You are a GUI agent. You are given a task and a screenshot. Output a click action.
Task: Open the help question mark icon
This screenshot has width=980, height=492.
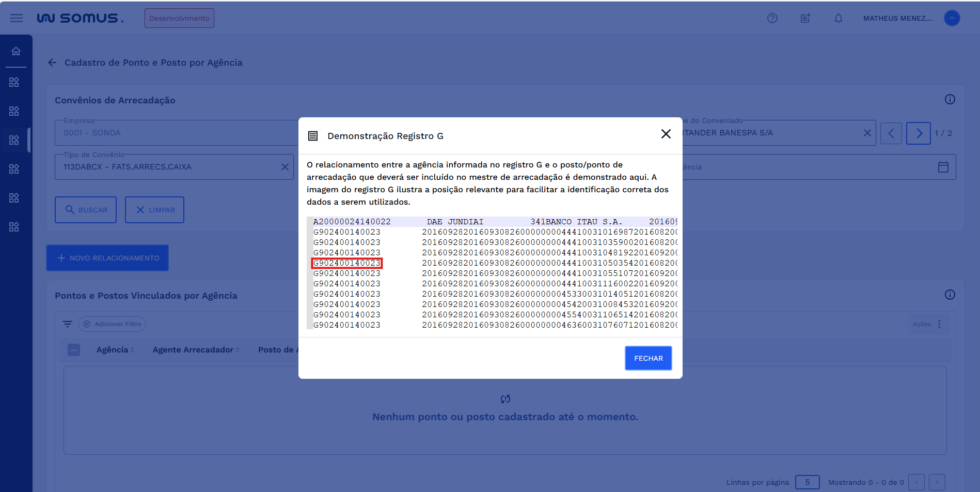tap(772, 18)
